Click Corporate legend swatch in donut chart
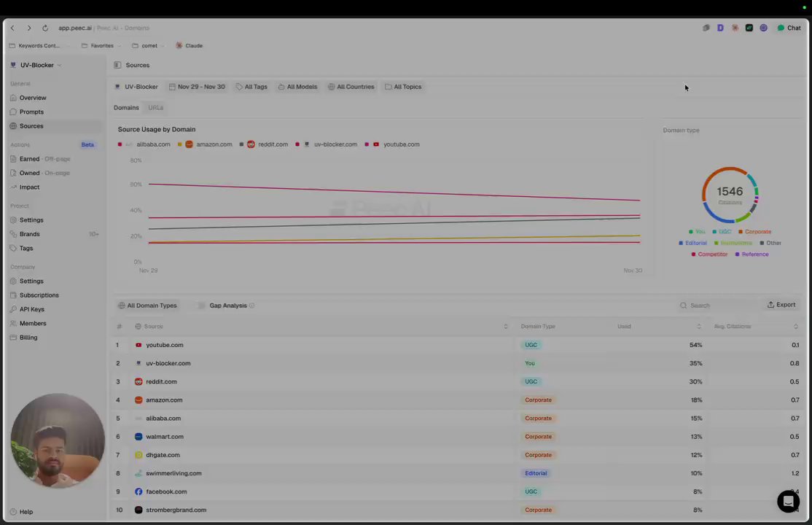Screen dimensions: 812x525 (x=741, y=232)
